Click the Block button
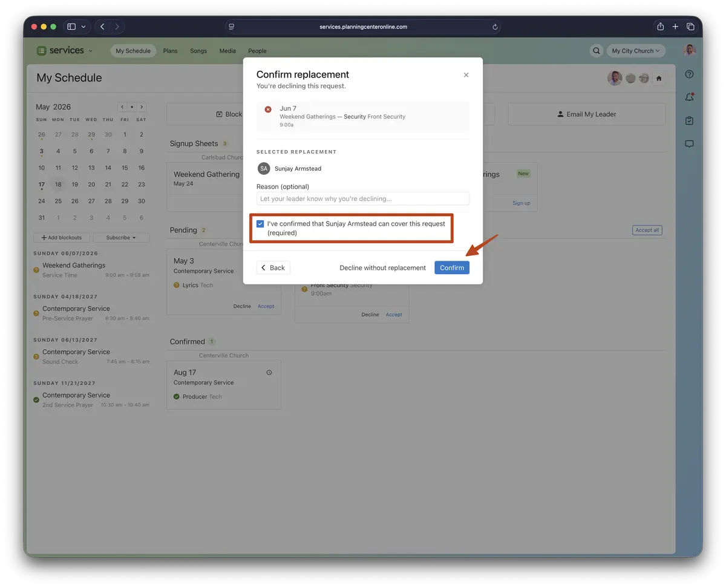The width and height of the screenshot is (726, 588). pyautogui.click(x=230, y=114)
